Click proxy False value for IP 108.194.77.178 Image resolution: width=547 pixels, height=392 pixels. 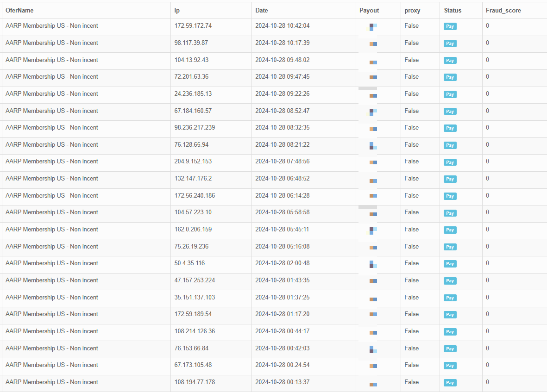pos(412,382)
